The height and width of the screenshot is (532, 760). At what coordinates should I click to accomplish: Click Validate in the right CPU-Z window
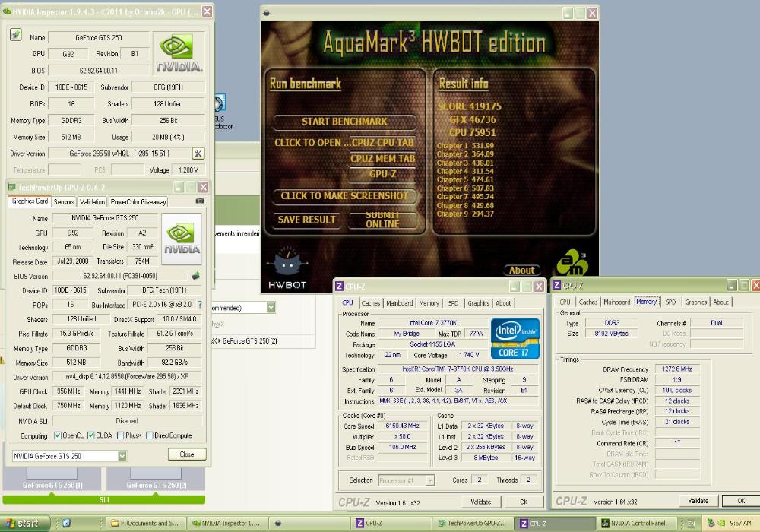click(698, 501)
